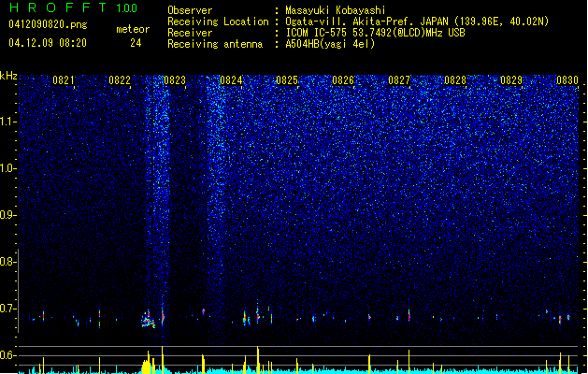Image resolution: width=588 pixels, height=374 pixels.
Task: Click the 0.7 kHz axis label
Action: (x=8, y=309)
